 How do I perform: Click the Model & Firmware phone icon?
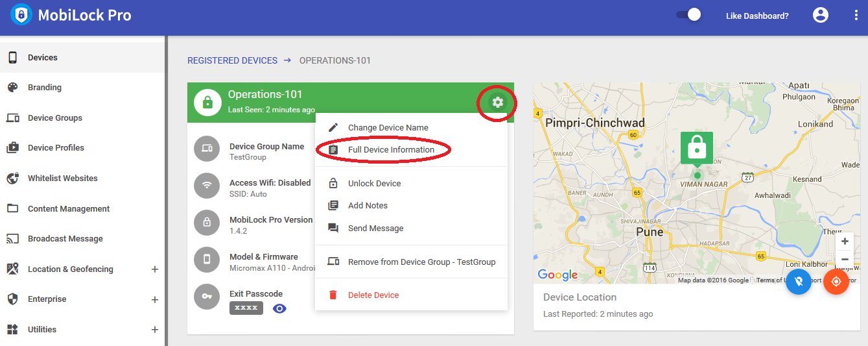coord(207,260)
